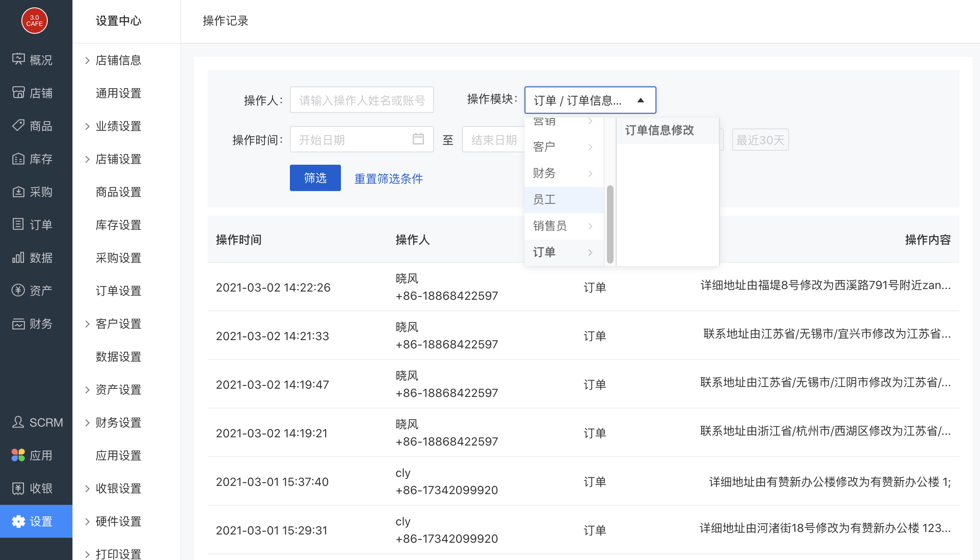Click the SCRM person icon

pos(18,422)
